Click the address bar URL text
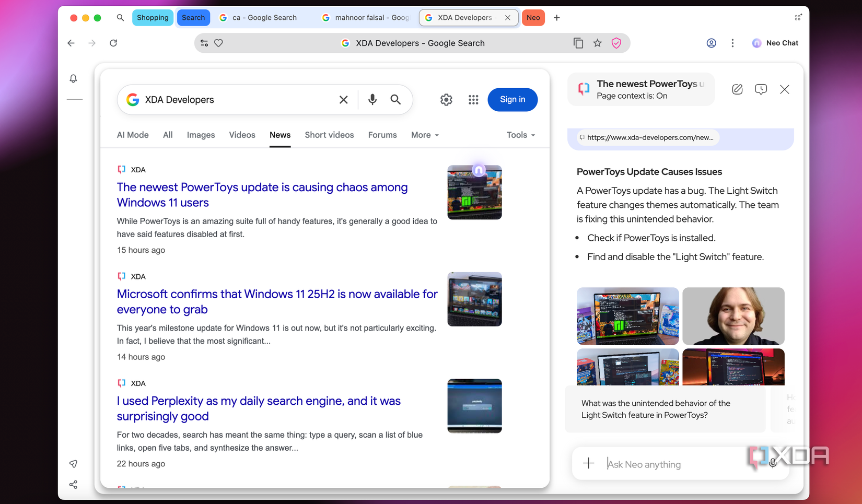This screenshot has width=862, height=504. (420, 43)
